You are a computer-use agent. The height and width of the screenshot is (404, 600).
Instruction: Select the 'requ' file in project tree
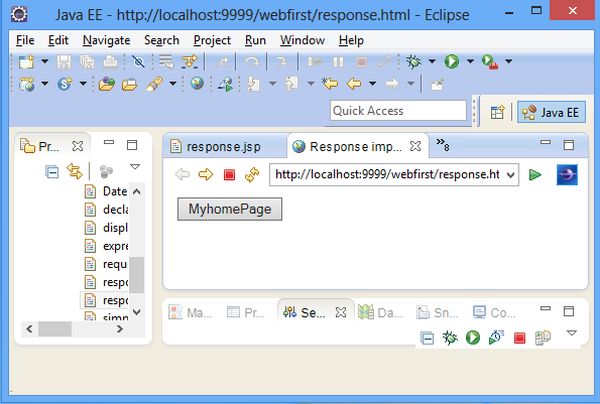coord(106,264)
